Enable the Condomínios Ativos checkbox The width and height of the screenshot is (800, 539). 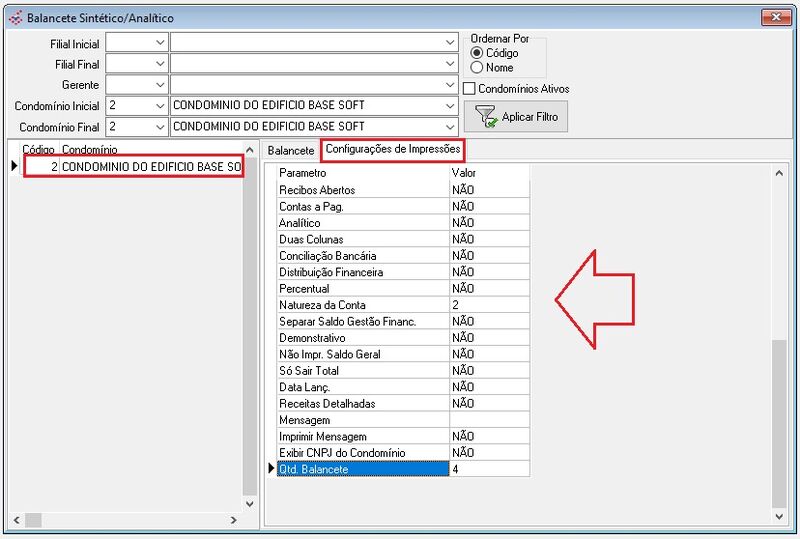pyautogui.click(x=470, y=89)
